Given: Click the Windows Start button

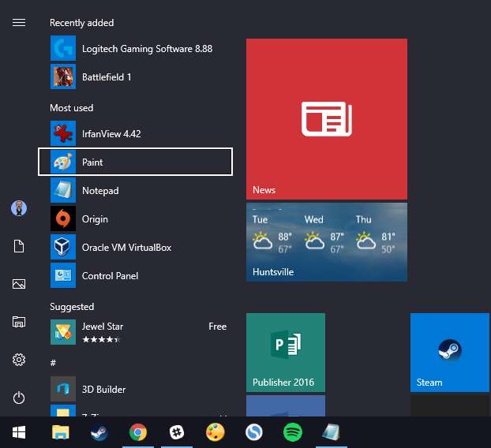Looking at the screenshot, I should coord(19,432).
